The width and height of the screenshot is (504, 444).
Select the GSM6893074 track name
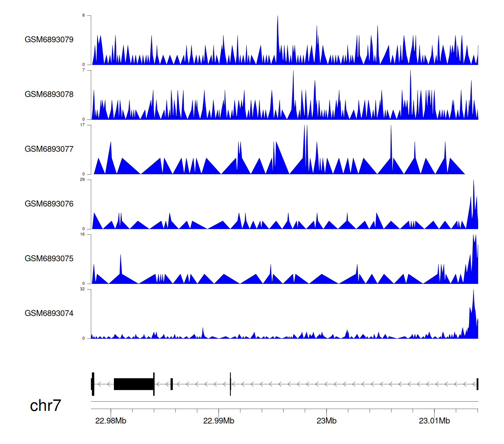49,313
